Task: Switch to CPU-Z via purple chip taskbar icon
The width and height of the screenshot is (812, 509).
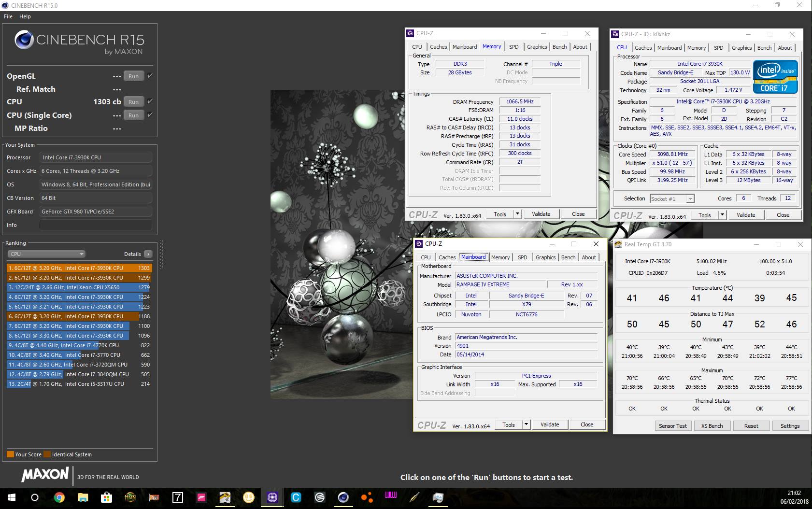Action: pyautogui.click(x=272, y=497)
